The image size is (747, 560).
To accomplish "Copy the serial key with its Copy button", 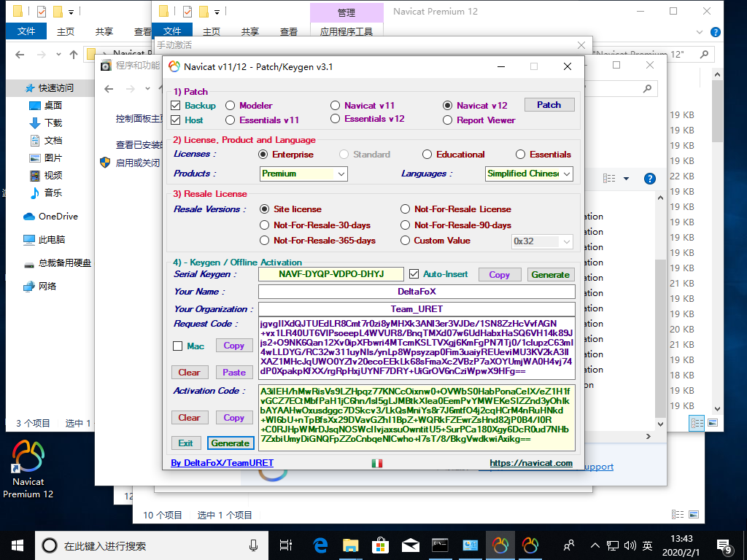I will click(499, 275).
